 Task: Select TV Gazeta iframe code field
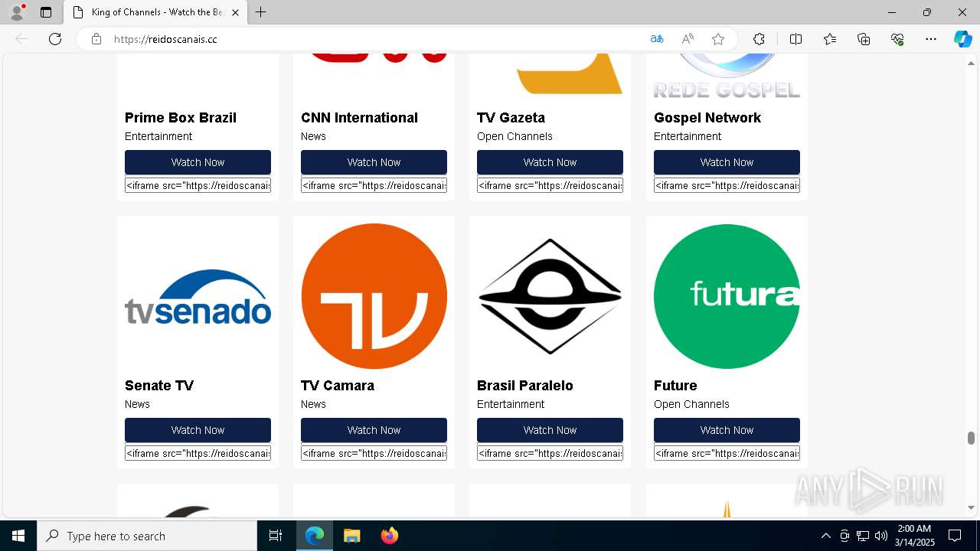(550, 185)
